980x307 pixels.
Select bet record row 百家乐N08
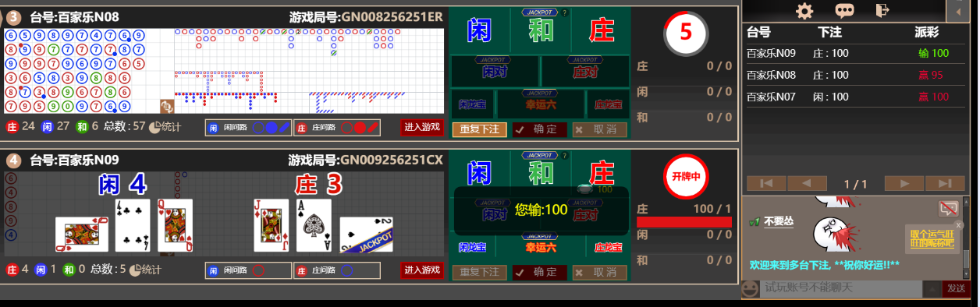[856, 76]
